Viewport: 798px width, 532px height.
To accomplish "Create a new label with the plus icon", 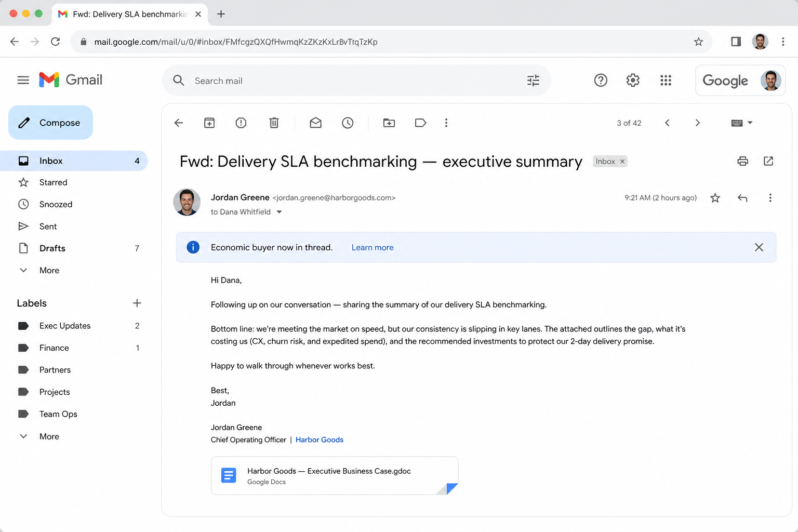I will coord(137,303).
